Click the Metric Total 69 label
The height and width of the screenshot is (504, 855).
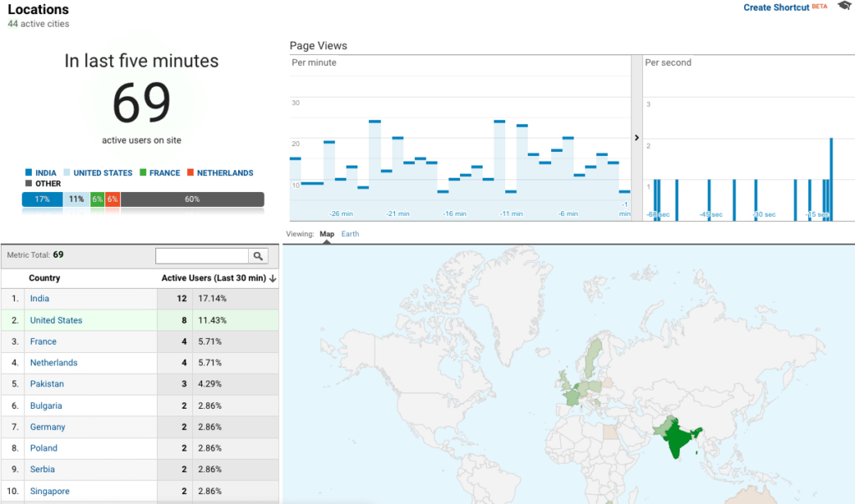point(35,255)
